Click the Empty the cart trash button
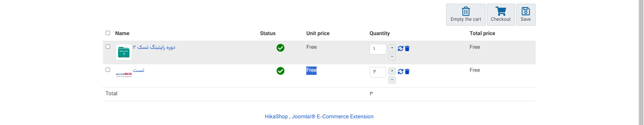The width and height of the screenshot is (644, 125). [x=466, y=15]
